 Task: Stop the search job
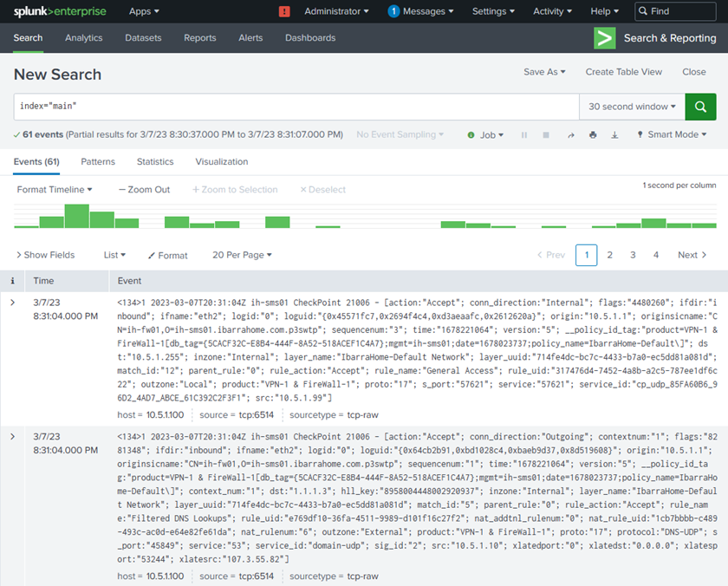[x=546, y=135]
